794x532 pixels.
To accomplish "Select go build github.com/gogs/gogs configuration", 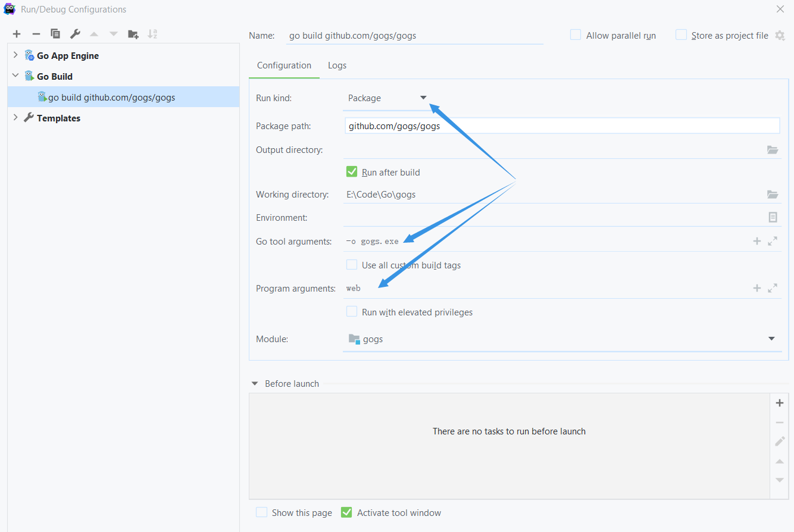I will tap(123, 97).
